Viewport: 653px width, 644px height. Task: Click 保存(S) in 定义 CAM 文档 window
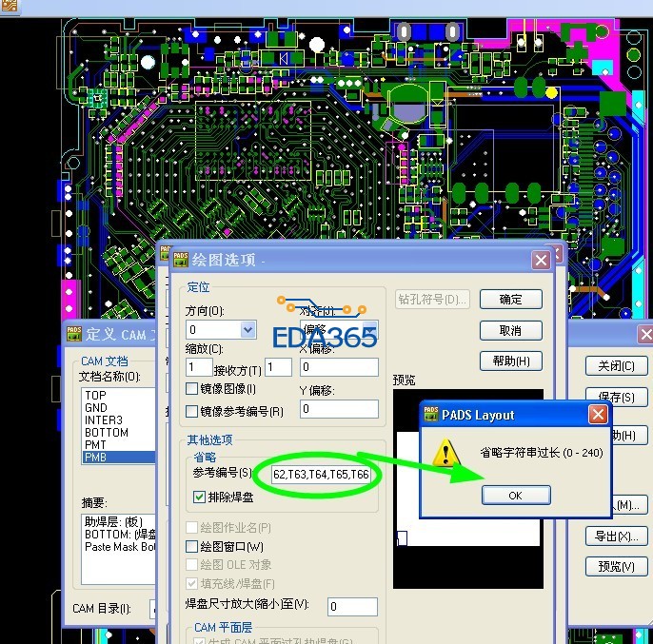coord(617,397)
